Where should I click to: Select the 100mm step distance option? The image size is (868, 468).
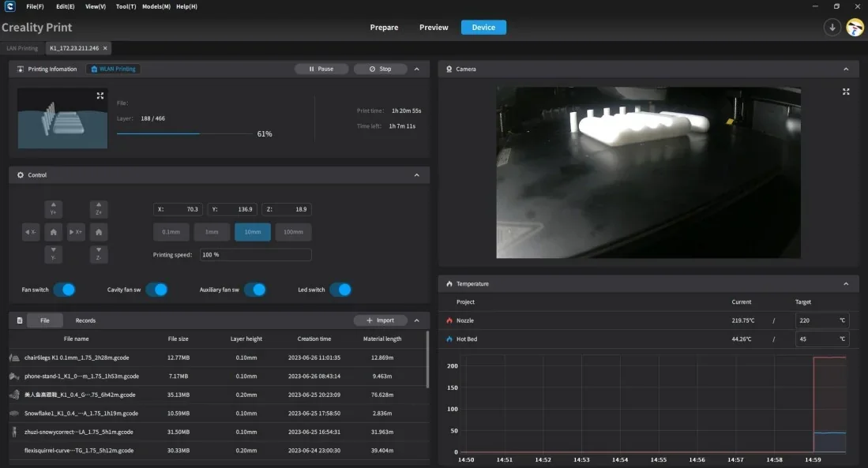tap(293, 231)
